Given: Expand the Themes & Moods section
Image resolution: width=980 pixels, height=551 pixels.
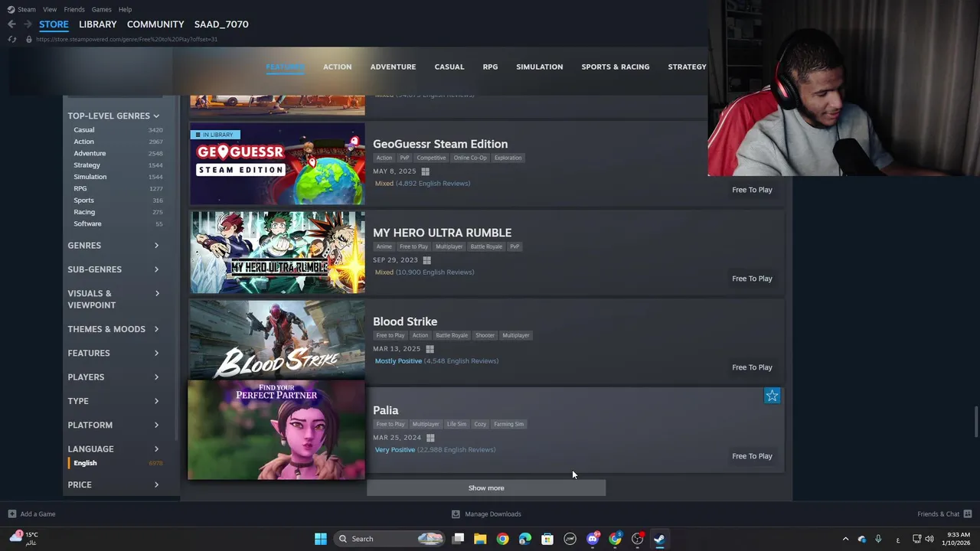Looking at the screenshot, I should pyautogui.click(x=113, y=329).
